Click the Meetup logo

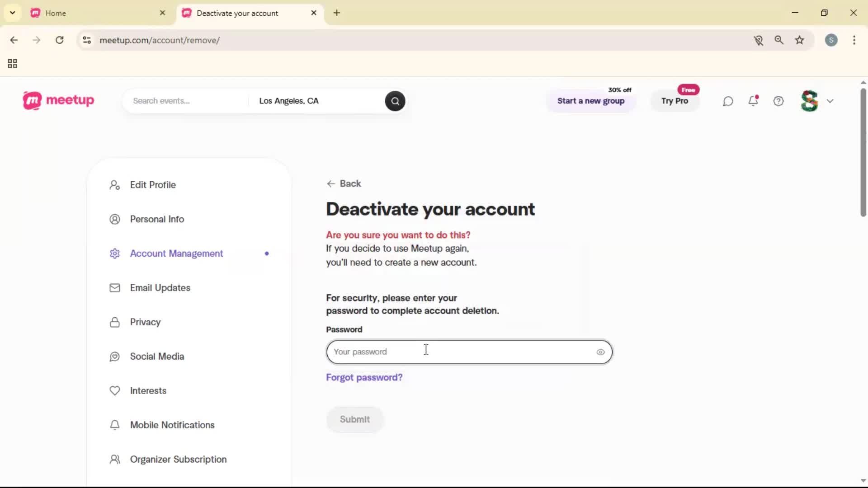[x=58, y=100]
